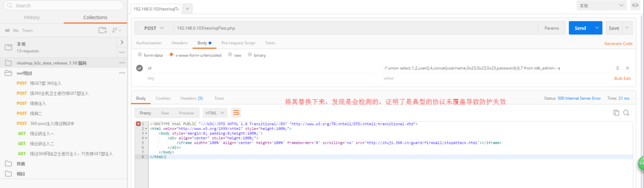Screen dimensions: 644x188
Task: Click the Bulk Edit link
Action: (x=622, y=78)
